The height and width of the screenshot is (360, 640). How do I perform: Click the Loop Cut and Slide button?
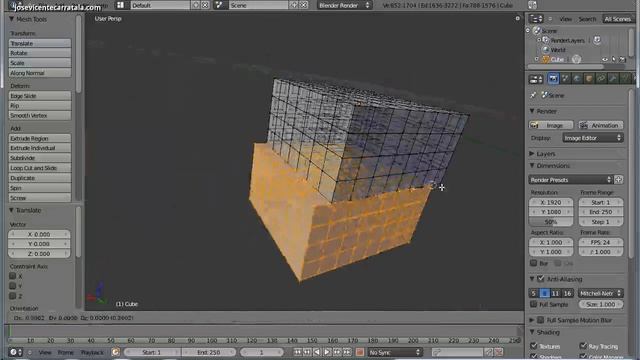[x=40, y=168]
